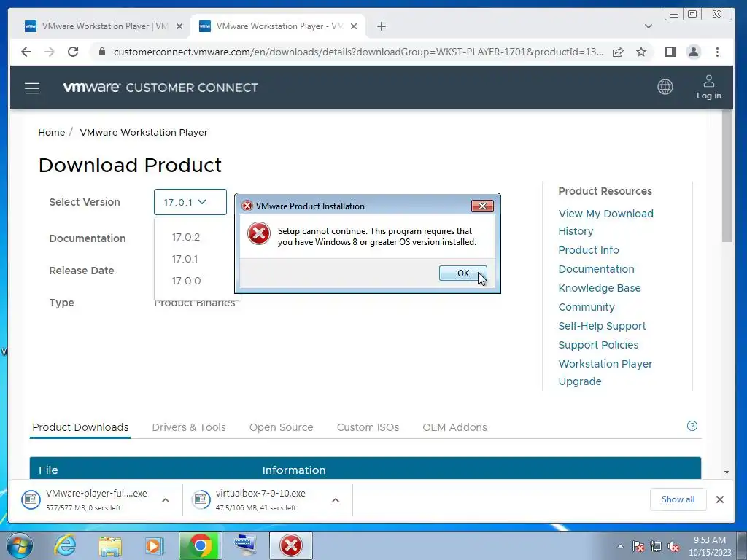This screenshot has width=747, height=560.
Task: Select the Product Downloads tab
Action: 80,427
